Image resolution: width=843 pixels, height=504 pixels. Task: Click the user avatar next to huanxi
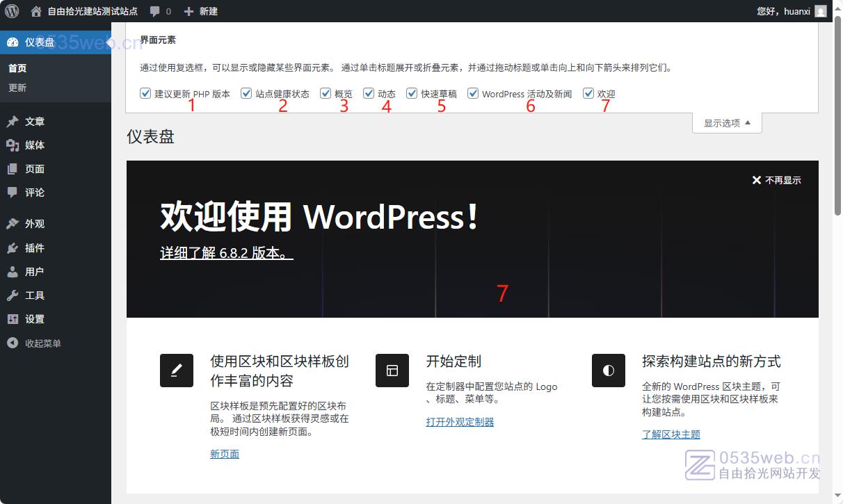tap(821, 11)
